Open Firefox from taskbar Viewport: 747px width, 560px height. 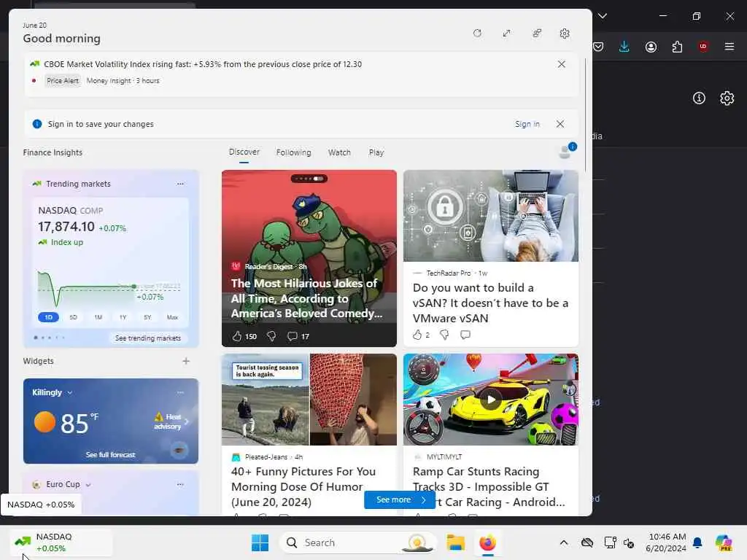pos(487,542)
